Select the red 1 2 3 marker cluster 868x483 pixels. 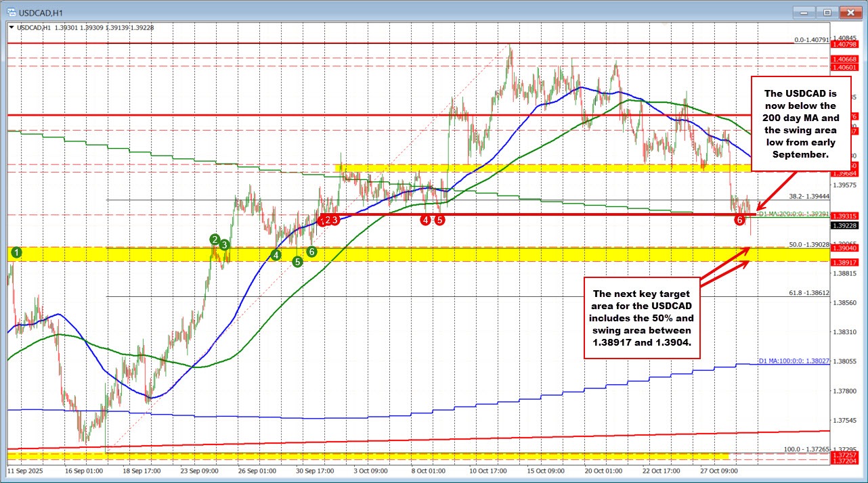[x=328, y=219]
